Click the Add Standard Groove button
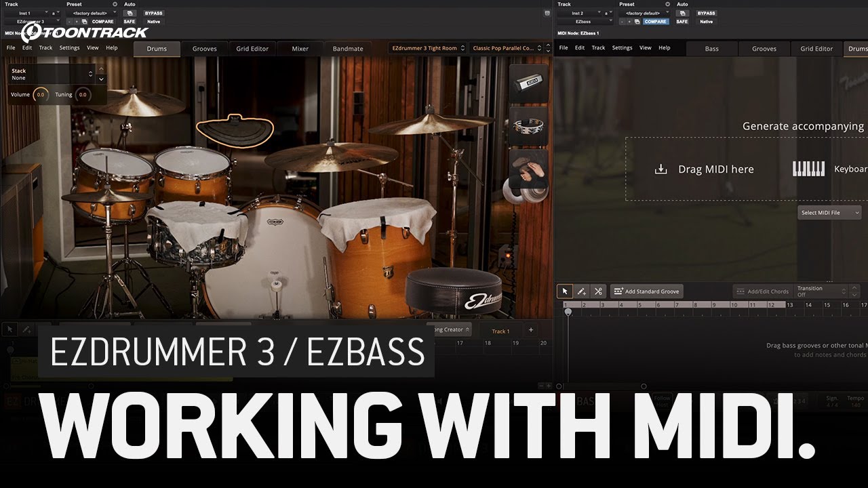This screenshot has width=868, height=488. pos(647,291)
